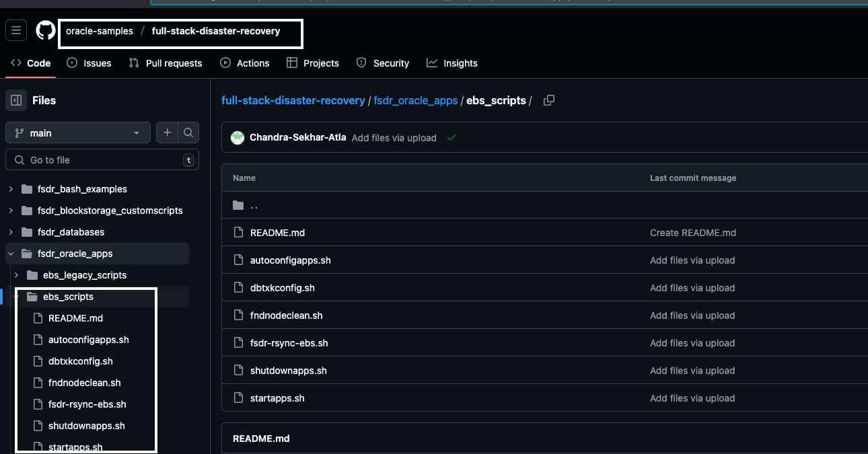Image resolution: width=868 pixels, height=454 pixels.
Task: Select fsdr_blockstorage_customscripts in the tree
Action: pyautogui.click(x=110, y=211)
